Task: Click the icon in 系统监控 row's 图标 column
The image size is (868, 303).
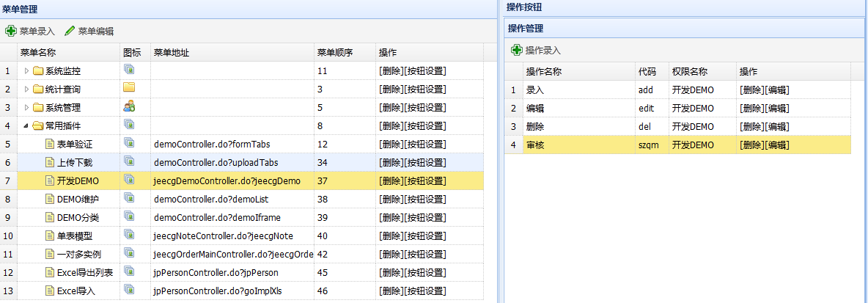Action: (129, 69)
